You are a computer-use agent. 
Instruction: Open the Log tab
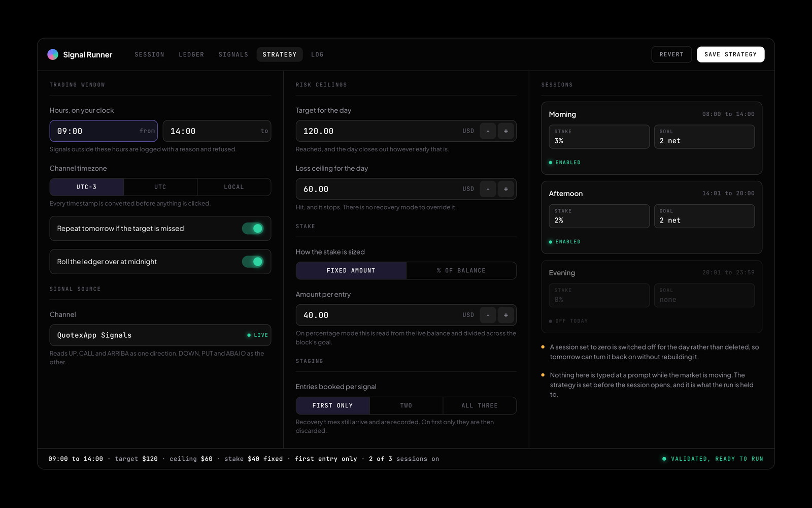pos(317,54)
